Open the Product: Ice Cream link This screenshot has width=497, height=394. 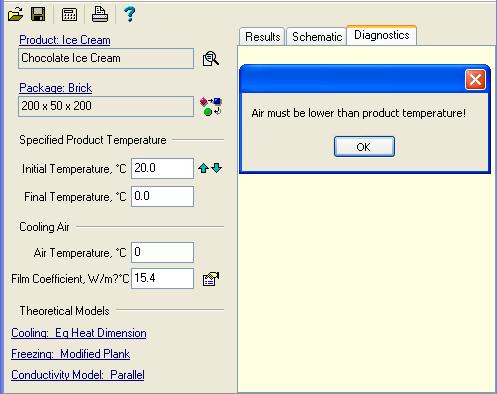(x=65, y=40)
